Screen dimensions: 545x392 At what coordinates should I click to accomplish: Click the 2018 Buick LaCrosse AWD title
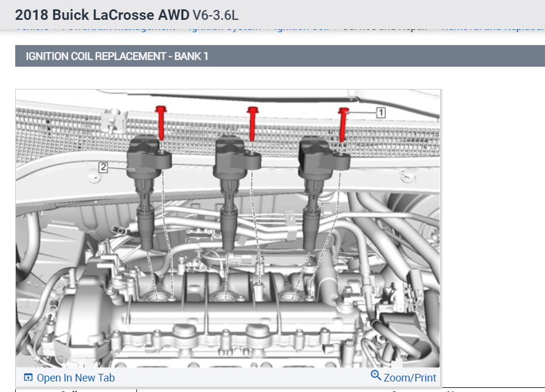pos(102,15)
